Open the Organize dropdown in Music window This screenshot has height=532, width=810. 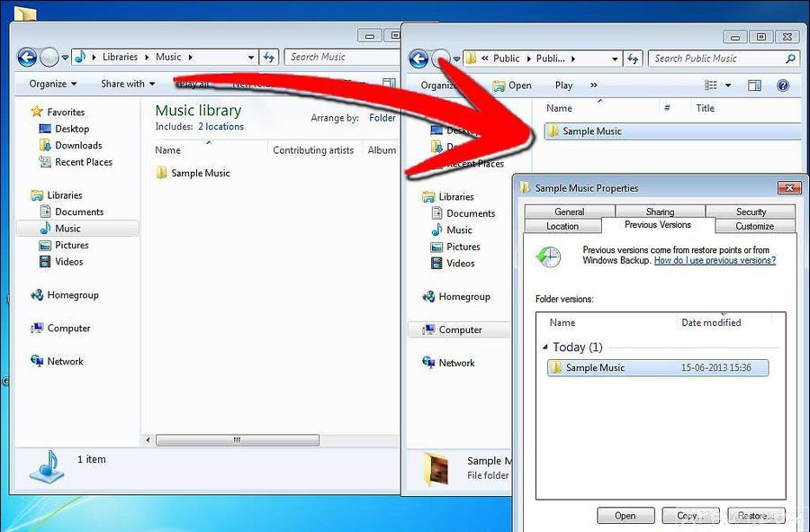[x=52, y=84]
